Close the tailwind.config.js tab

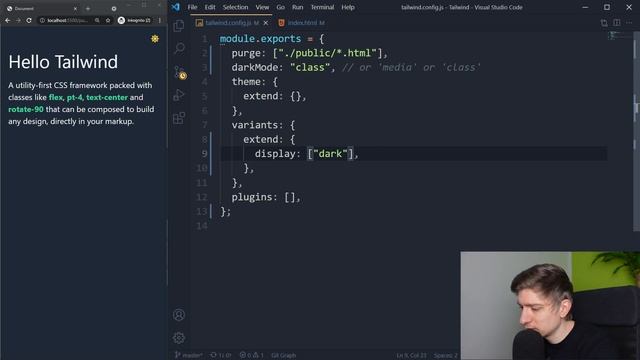[266, 23]
